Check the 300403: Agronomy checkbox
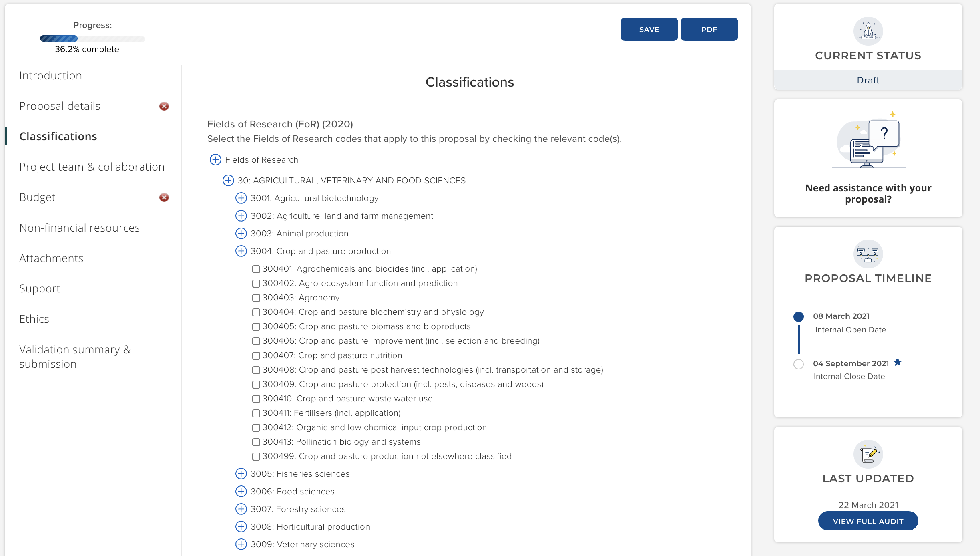This screenshot has width=980, height=556. pyautogui.click(x=256, y=298)
